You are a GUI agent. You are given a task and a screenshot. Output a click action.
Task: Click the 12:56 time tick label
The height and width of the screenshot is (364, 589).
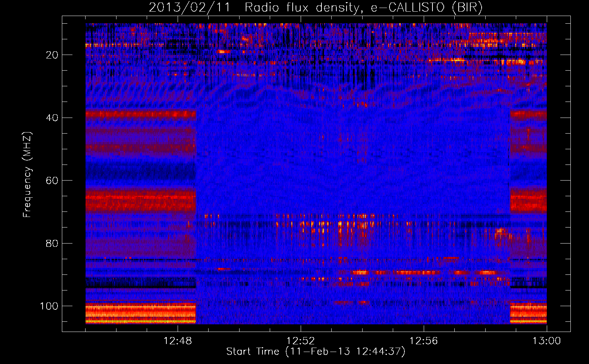pos(424,341)
